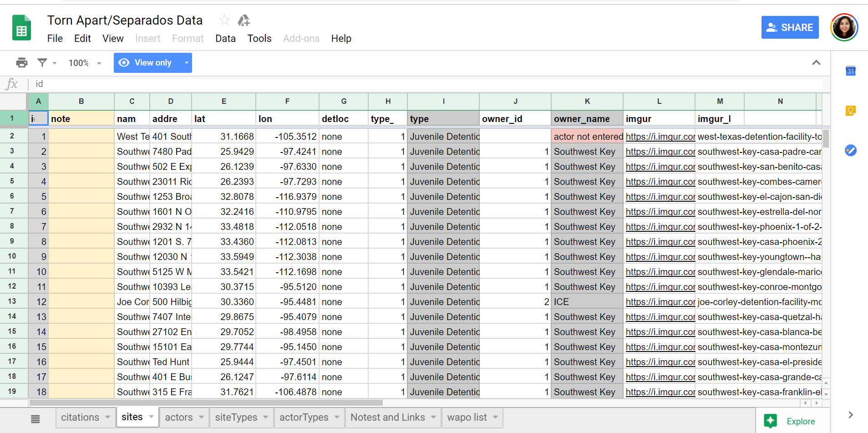The height and width of the screenshot is (433, 868).
Task: Click the print icon
Action: coord(21,63)
